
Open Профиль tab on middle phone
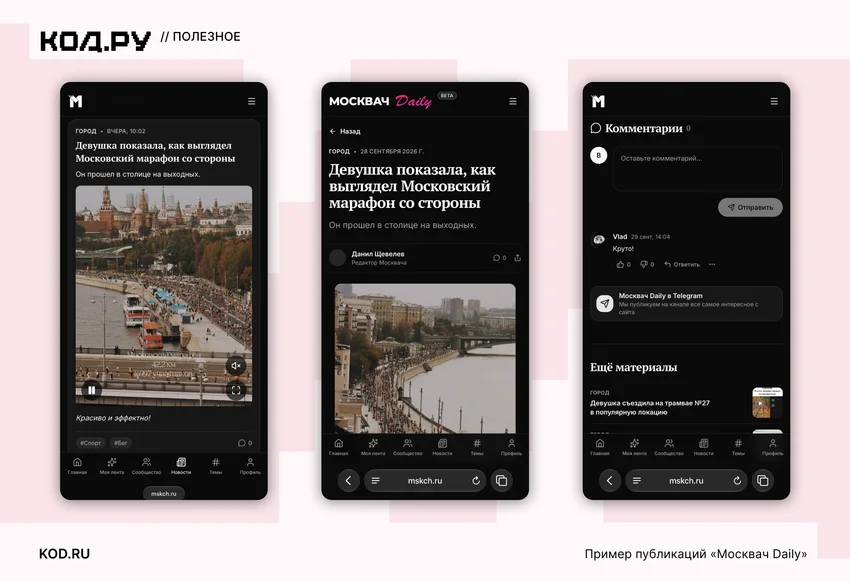(511, 447)
